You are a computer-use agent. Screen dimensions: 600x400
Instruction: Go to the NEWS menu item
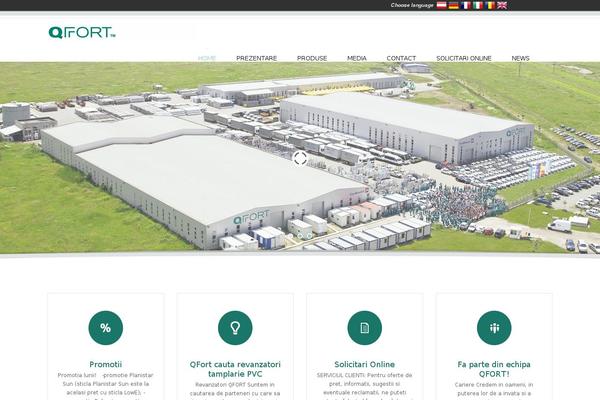(520, 58)
